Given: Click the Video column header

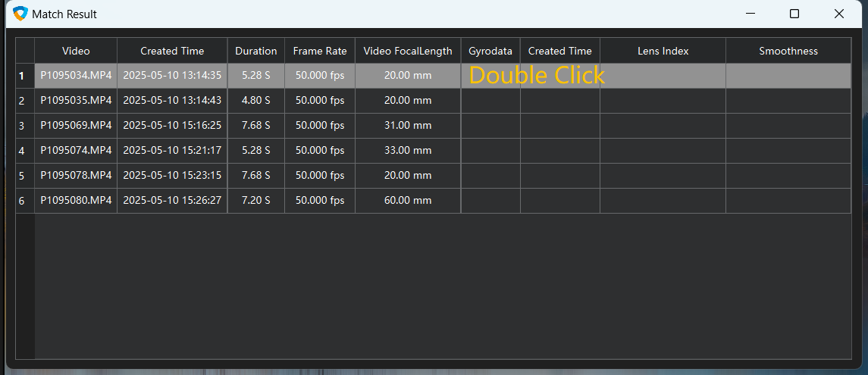Looking at the screenshot, I should [76, 51].
